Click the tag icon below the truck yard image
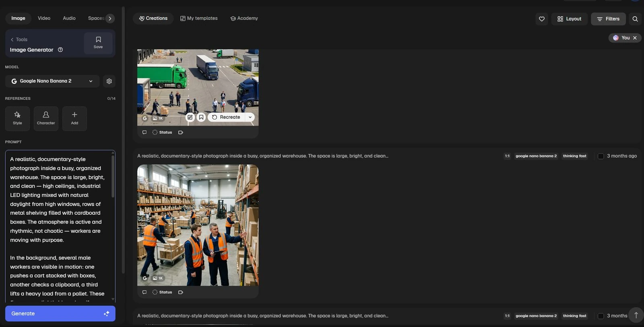The image size is (644, 327). click(181, 132)
